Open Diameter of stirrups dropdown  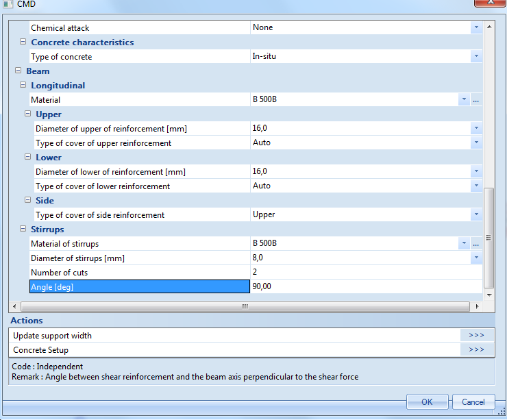[x=475, y=258]
